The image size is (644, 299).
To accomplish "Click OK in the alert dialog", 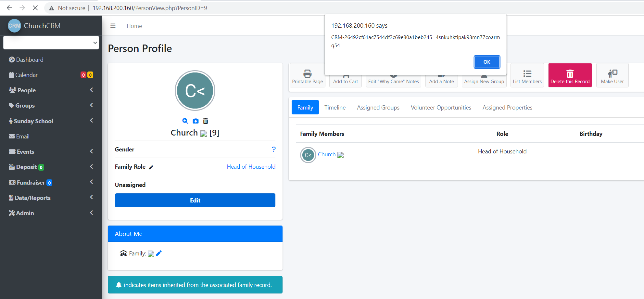I will coord(487,62).
